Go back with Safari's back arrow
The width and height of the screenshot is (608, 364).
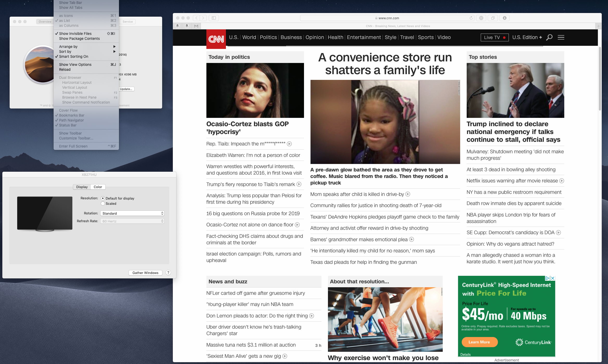(197, 18)
